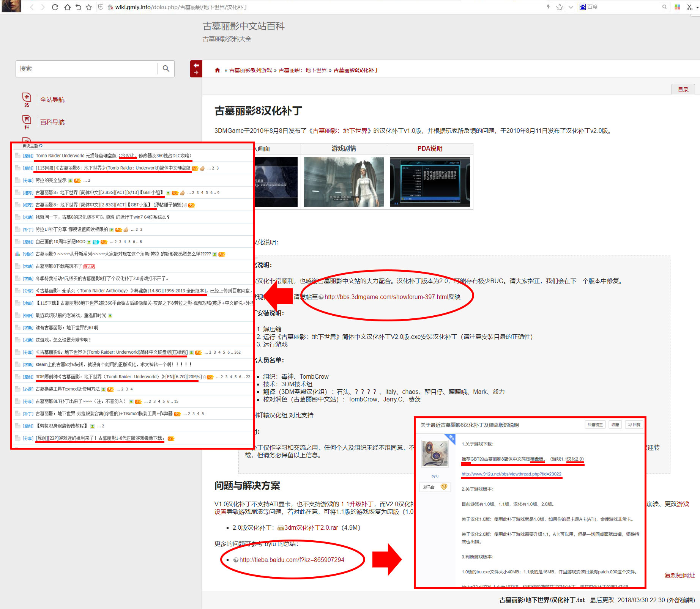Image resolution: width=700 pixels, height=609 pixels.
Task: Click the browser back arrow
Action: (32, 7)
